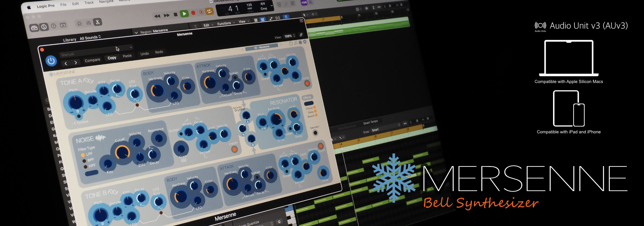Select the scissors Editors button
Viewport: 644px width, 226px height.
98,22
